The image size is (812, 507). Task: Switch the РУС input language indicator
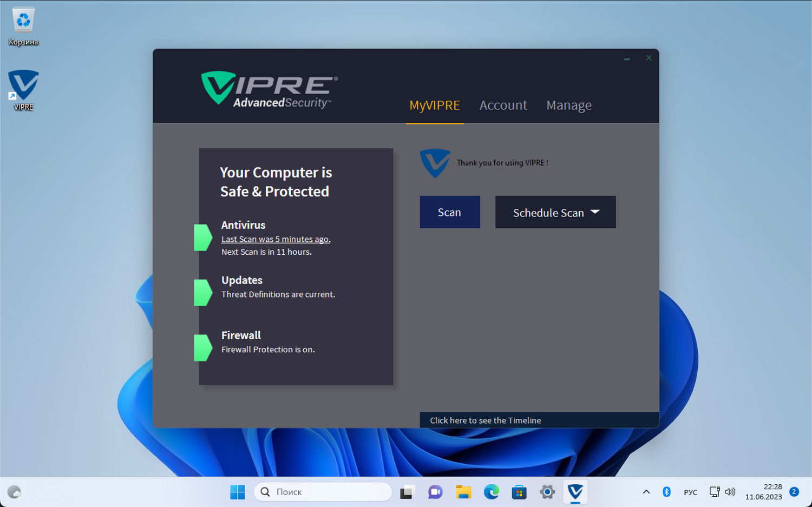click(x=690, y=492)
